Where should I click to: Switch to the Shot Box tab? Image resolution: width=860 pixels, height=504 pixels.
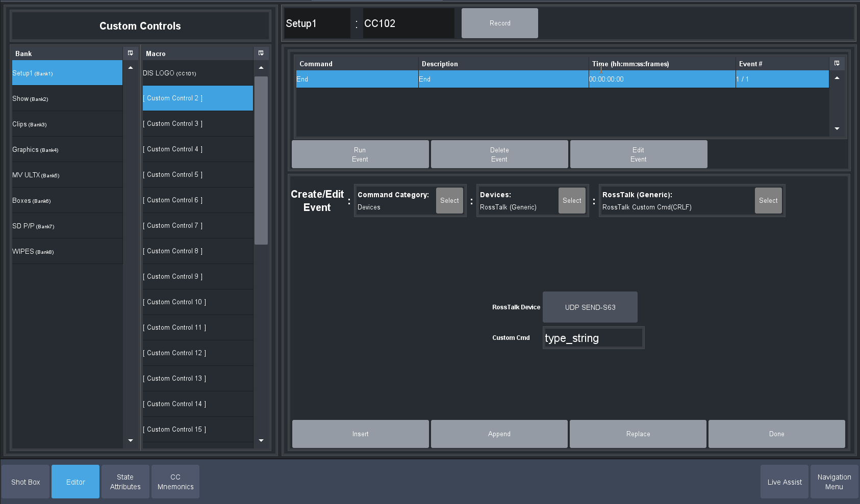point(26,482)
